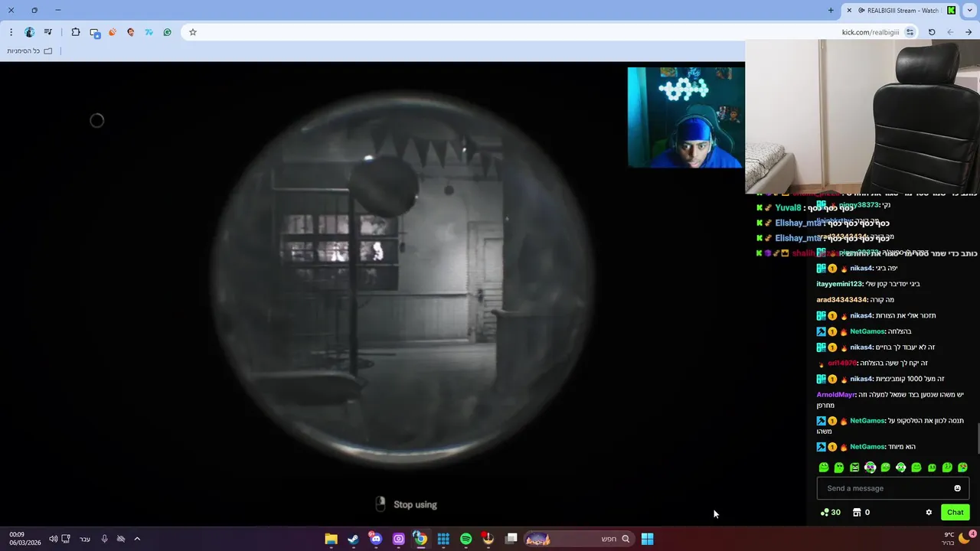
Task: Insert the green eye-roll emote
Action: point(839,468)
